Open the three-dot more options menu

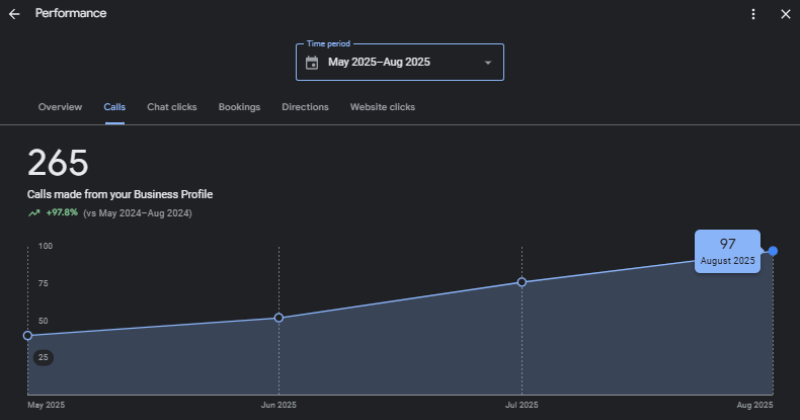(x=754, y=14)
